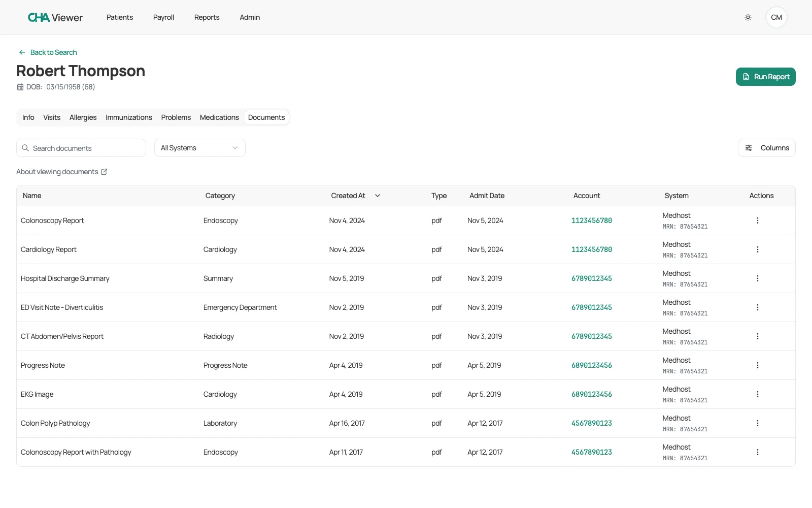
Task: Open account 6890123456 in Progress Note row
Action: pyautogui.click(x=592, y=365)
